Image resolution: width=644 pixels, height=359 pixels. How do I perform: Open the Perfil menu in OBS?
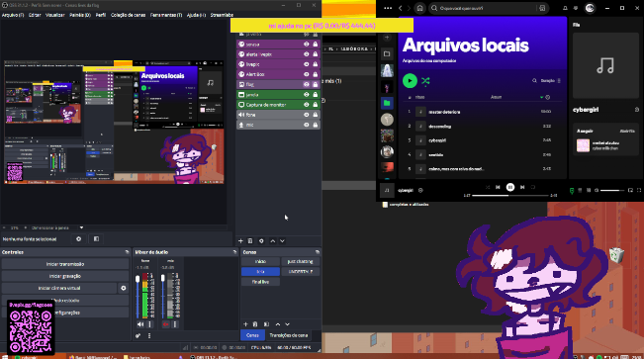pyautogui.click(x=101, y=15)
